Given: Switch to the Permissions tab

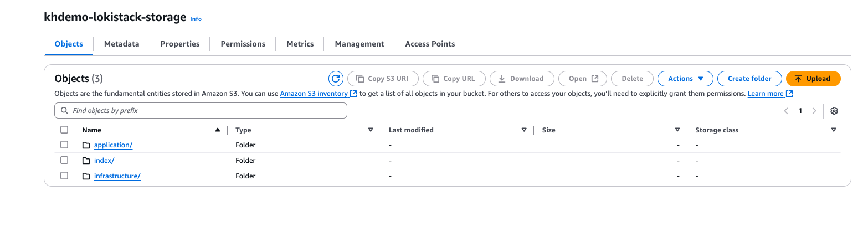Looking at the screenshot, I should [x=243, y=44].
